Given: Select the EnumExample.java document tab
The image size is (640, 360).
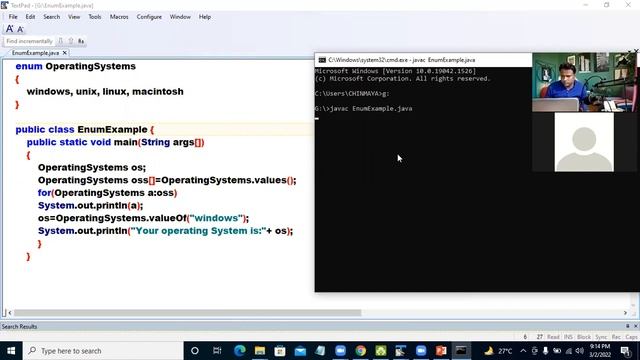Looking at the screenshot, I should click(35, 53).
